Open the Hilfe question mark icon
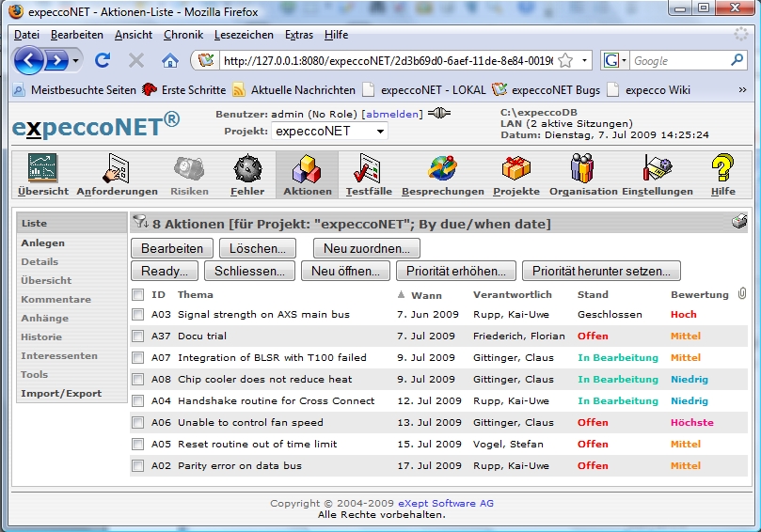The height and width of the screenshot is (532, 761). (722, 175)
